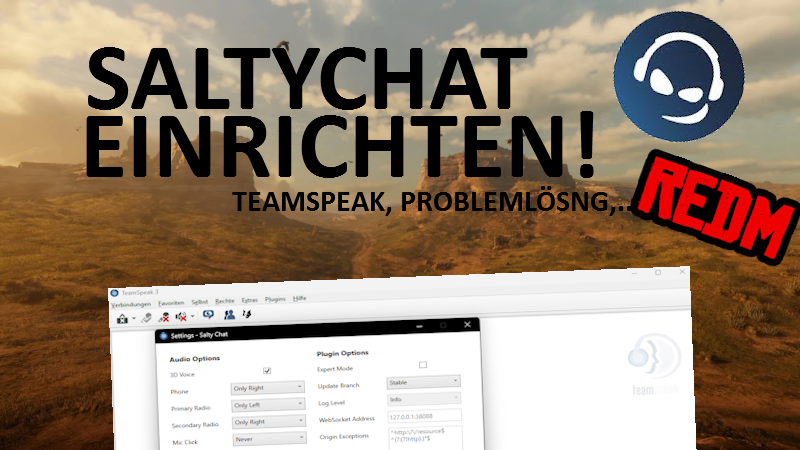The width and height of the screenshot is (800, 450).
Task: Open the Primary Radio dropdown
Action: tap(268, 405)
